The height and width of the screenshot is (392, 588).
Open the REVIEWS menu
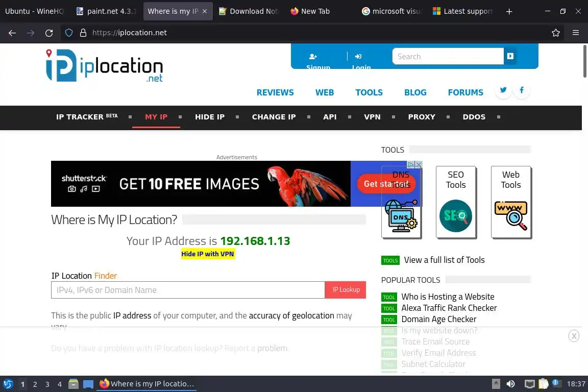pos(275,93)
